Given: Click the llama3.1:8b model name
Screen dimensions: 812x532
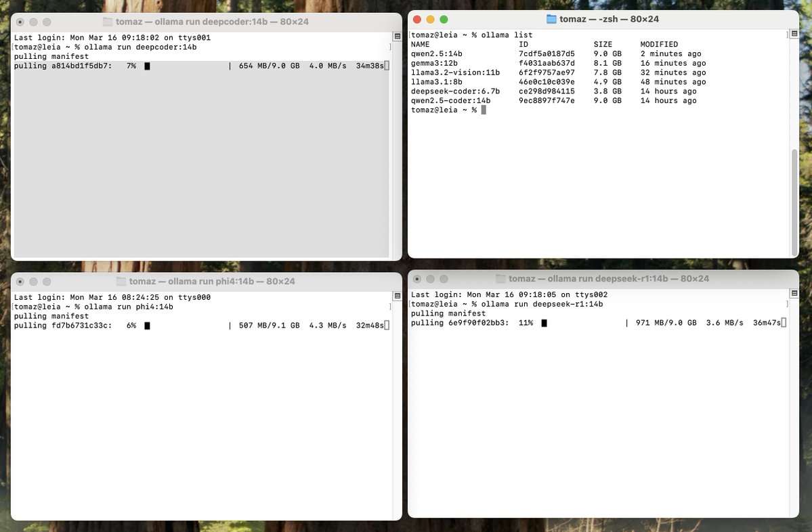Looking at the screenshot, I should (x=437, y=82).
